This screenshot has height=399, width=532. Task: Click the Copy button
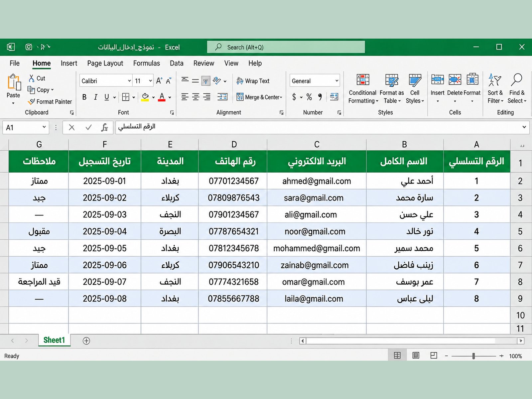(x=40, y=90)
